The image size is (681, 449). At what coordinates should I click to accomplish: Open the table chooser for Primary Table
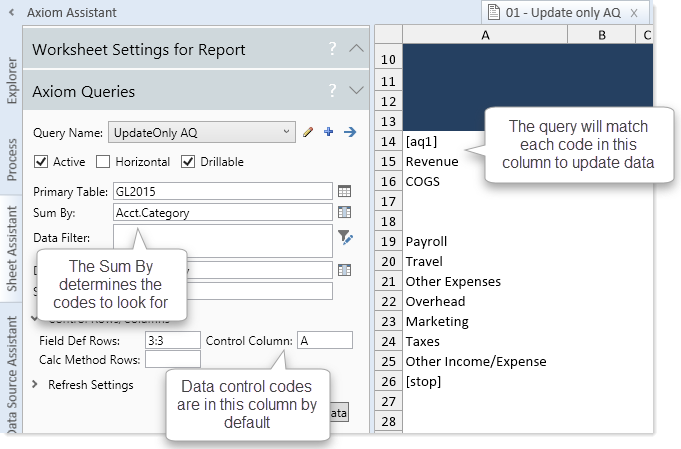pos(344,191)
